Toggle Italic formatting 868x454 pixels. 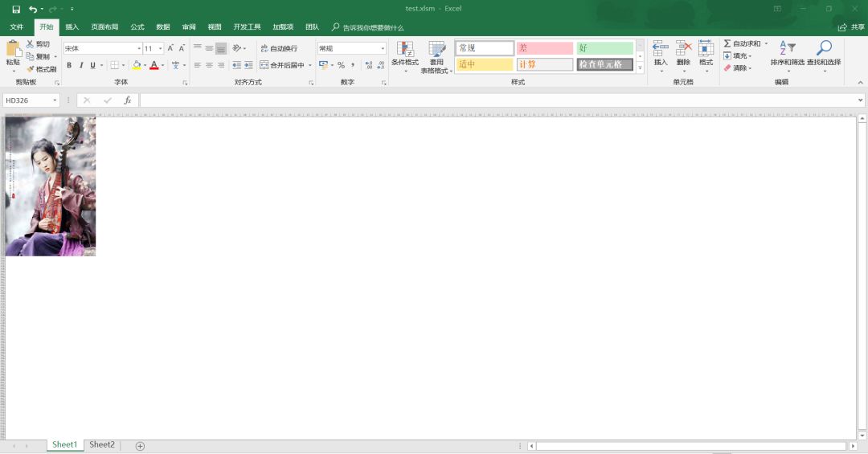click(80, 65)
